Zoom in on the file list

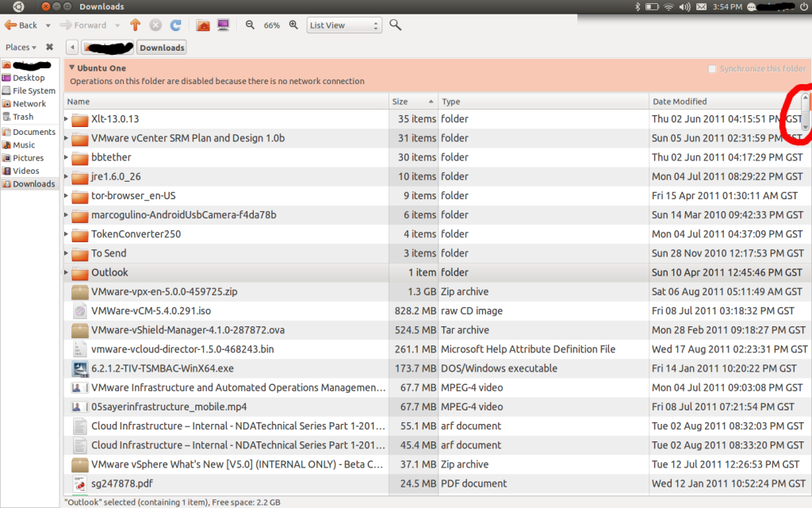[x=293, y=25]
